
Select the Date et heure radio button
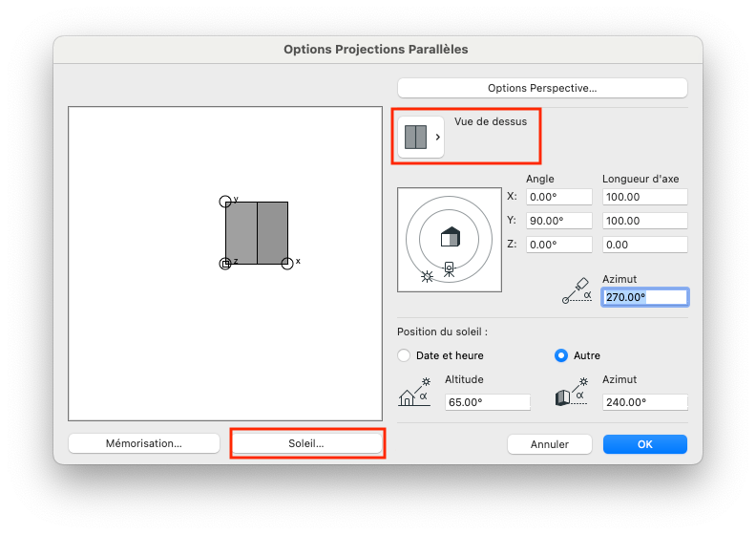pyautogui.click(x=404, y=355)
